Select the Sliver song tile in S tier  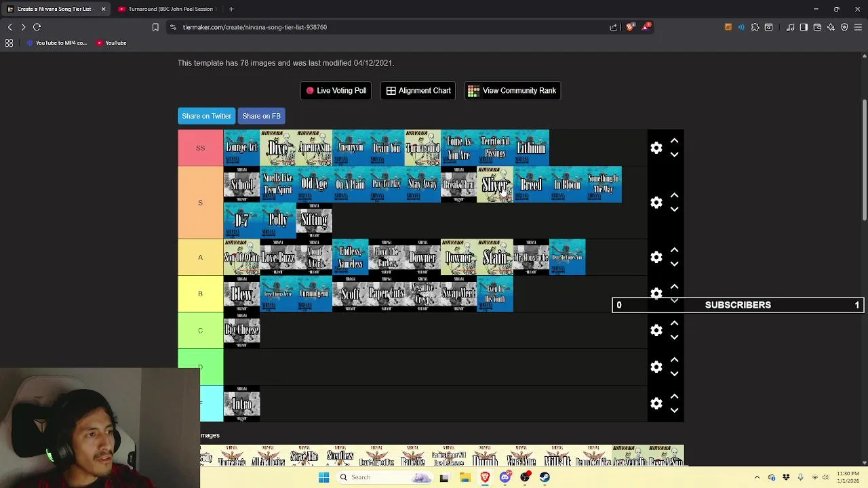pyautogui.click(x=495, y=184)
